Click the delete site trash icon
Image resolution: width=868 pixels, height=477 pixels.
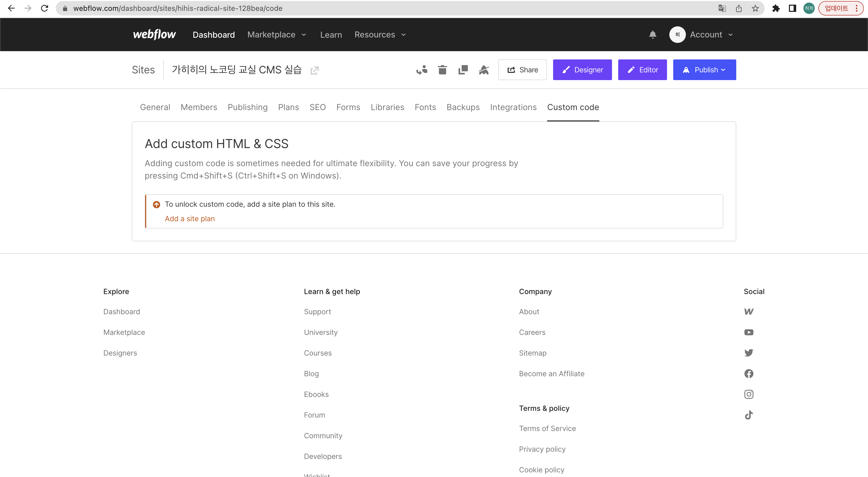(443, 70)
